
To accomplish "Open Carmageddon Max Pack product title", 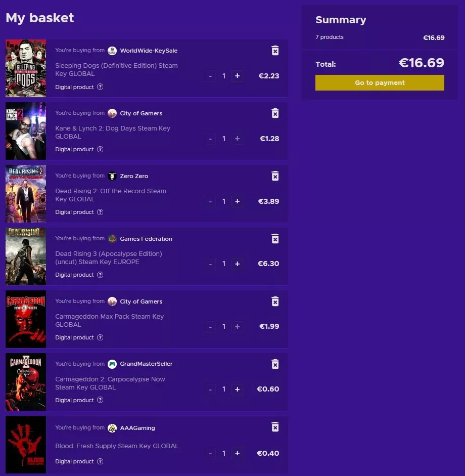I will point(110,320).
